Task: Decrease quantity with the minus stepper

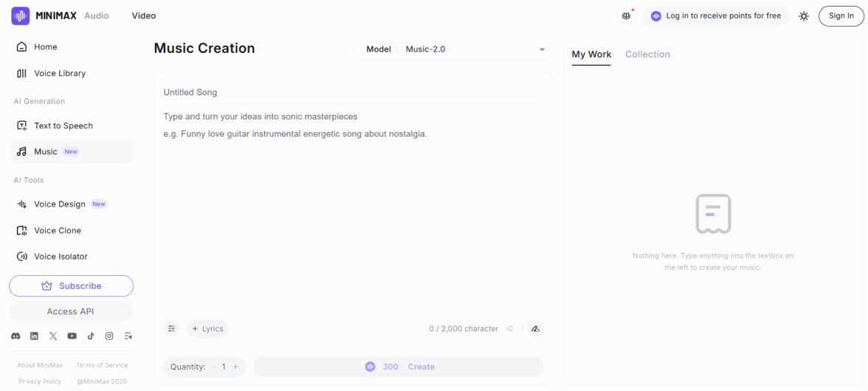Action: [x=213, y=367]
